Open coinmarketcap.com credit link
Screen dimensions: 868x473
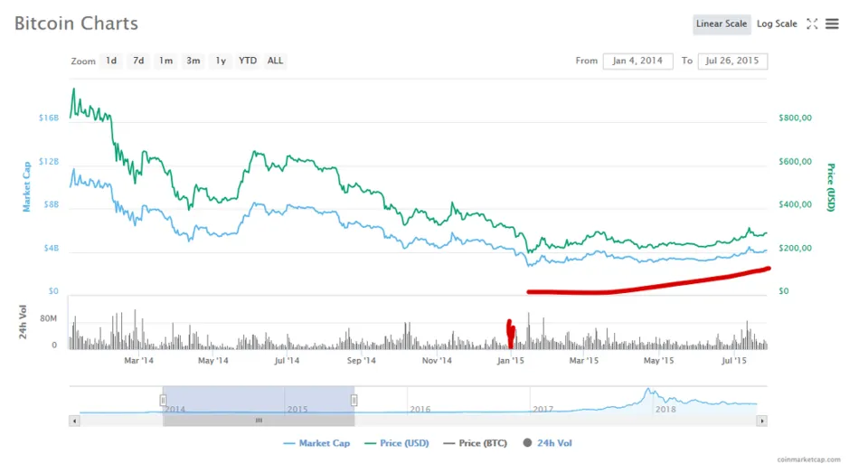pos(808,459)
